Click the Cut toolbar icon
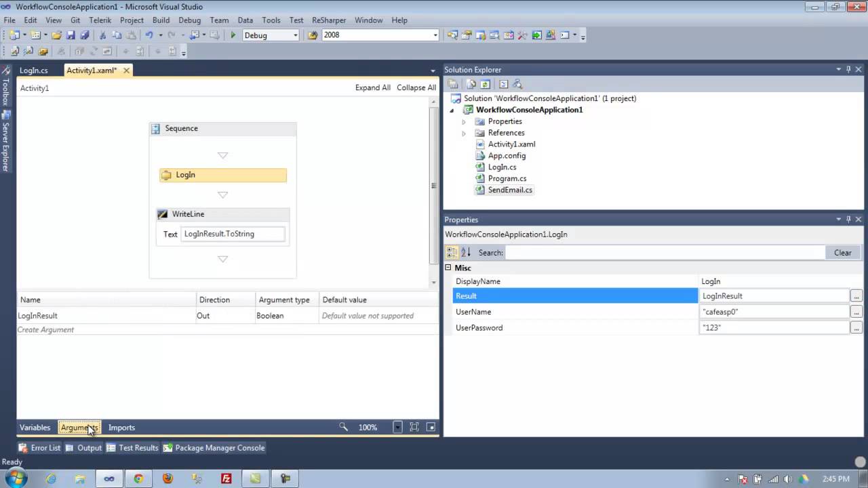 [103, 35]
